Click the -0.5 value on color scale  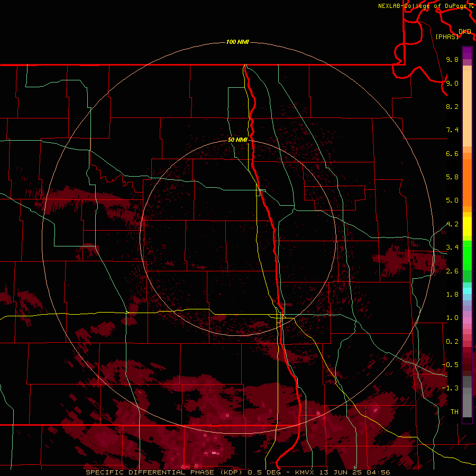450,365
